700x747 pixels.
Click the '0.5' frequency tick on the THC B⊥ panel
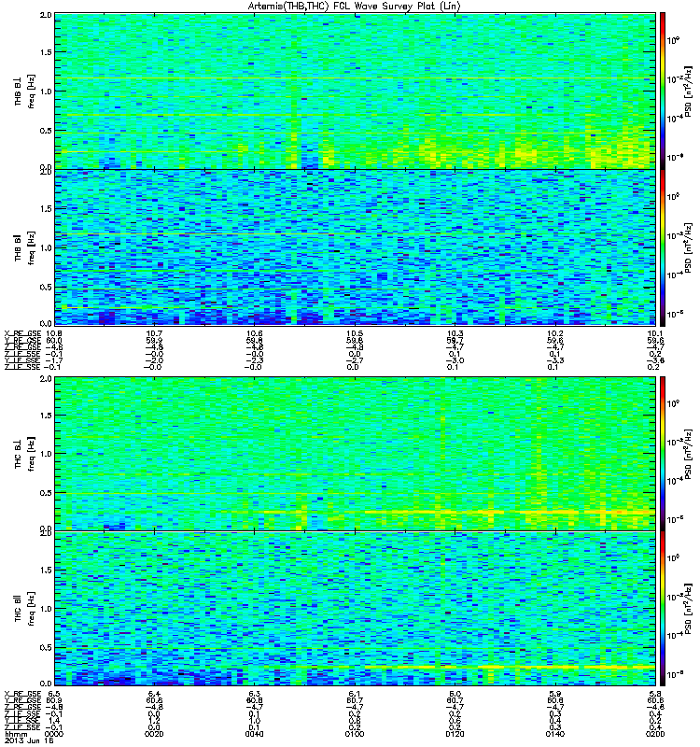[46, 493]
